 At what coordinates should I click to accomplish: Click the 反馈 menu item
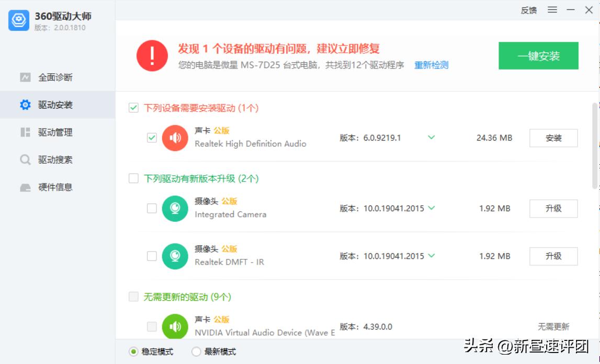coord(528,10)
